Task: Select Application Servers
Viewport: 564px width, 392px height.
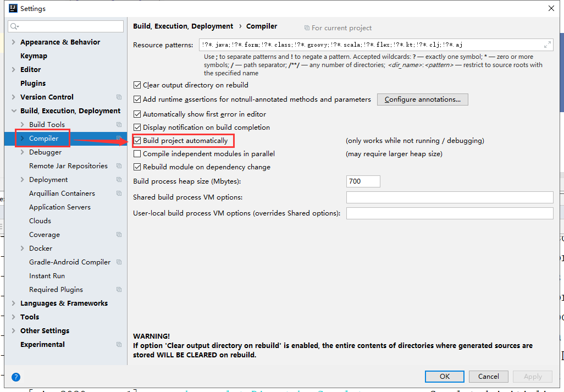Action: pos(60,207)
